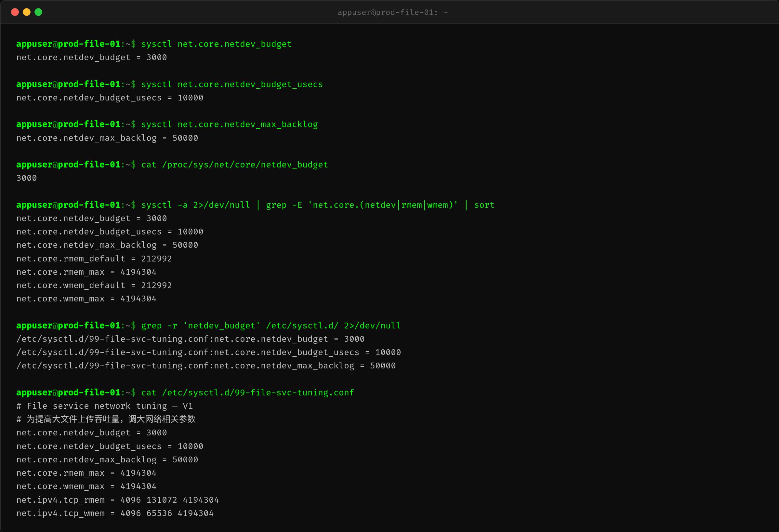
Task: Click the comment '# File service network tuning — V1'
Action: pyautogui.click(x=105, y=406)
